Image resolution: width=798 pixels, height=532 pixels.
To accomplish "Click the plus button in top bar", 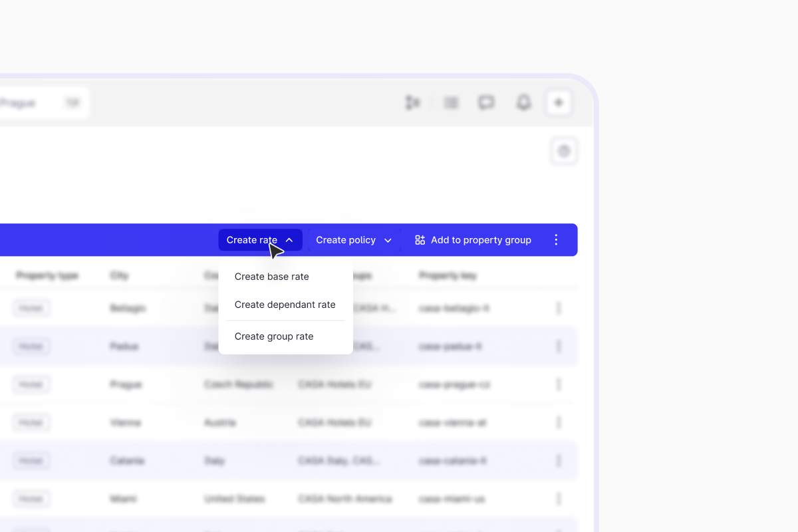I will 559,102.
